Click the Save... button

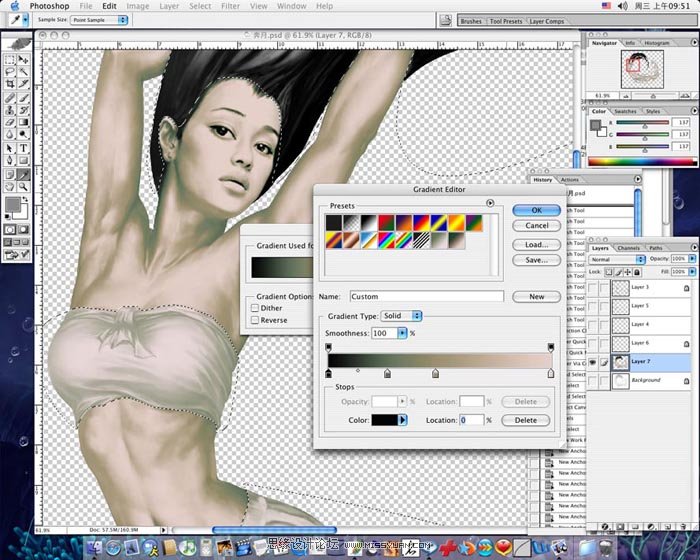pos(536,260)
